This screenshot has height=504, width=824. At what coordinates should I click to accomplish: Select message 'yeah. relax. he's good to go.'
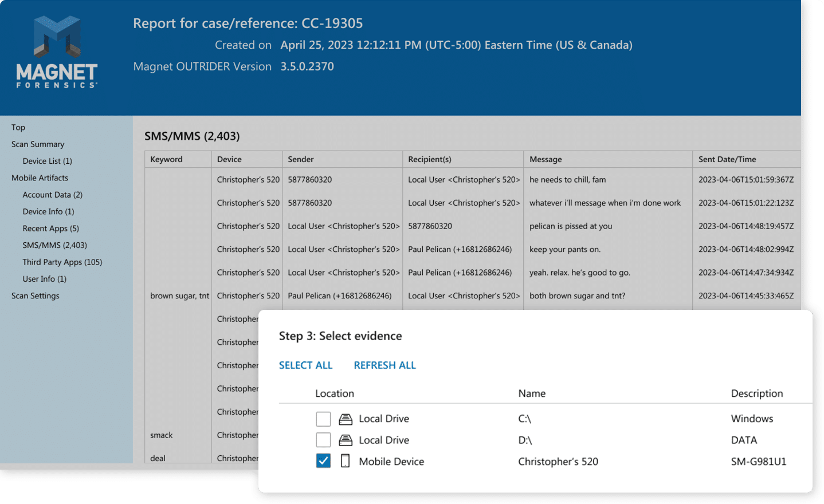tap(580, 273)
